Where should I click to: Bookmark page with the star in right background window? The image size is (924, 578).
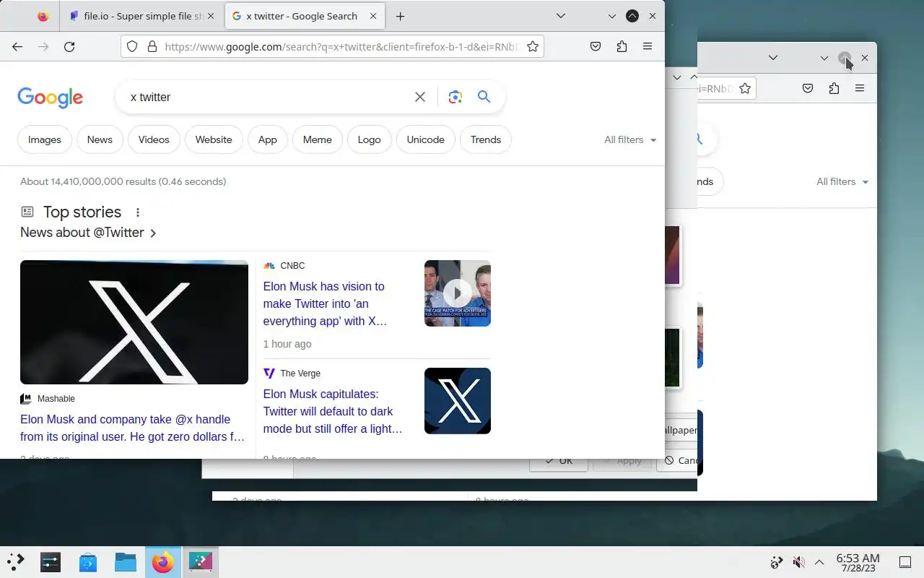click(x=745, y=88)
